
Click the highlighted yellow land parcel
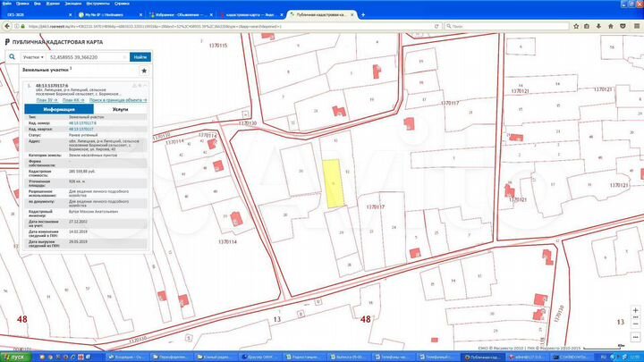[332, 183]
